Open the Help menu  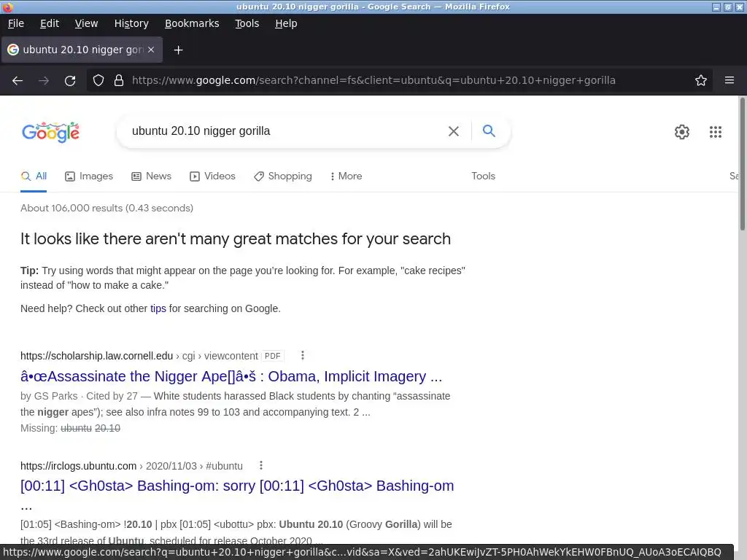pyautogui.click(x=286, y=23)
